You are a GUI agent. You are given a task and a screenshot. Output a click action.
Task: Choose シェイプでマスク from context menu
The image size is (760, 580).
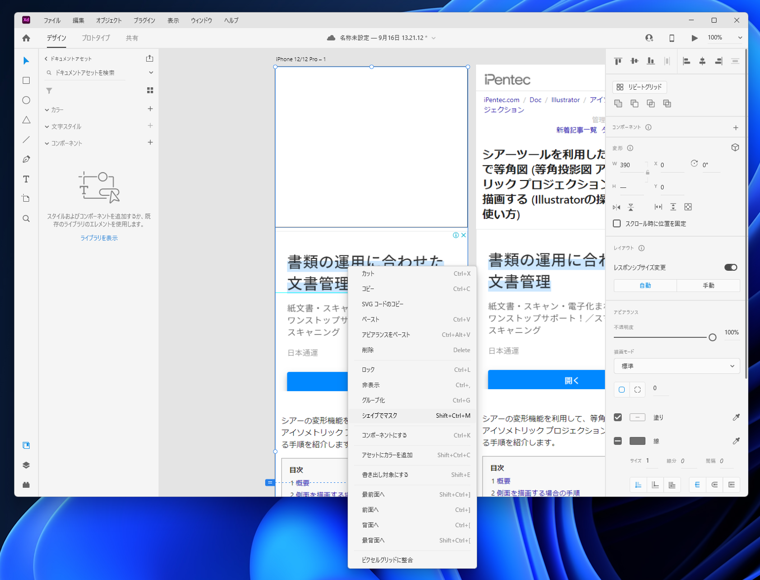412,416
